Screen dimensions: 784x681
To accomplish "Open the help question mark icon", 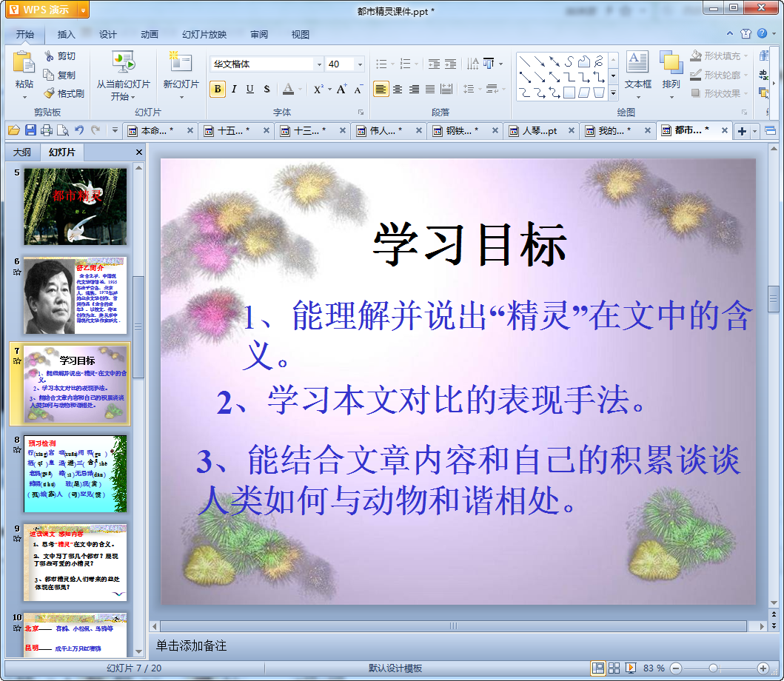I will point(762,33).
